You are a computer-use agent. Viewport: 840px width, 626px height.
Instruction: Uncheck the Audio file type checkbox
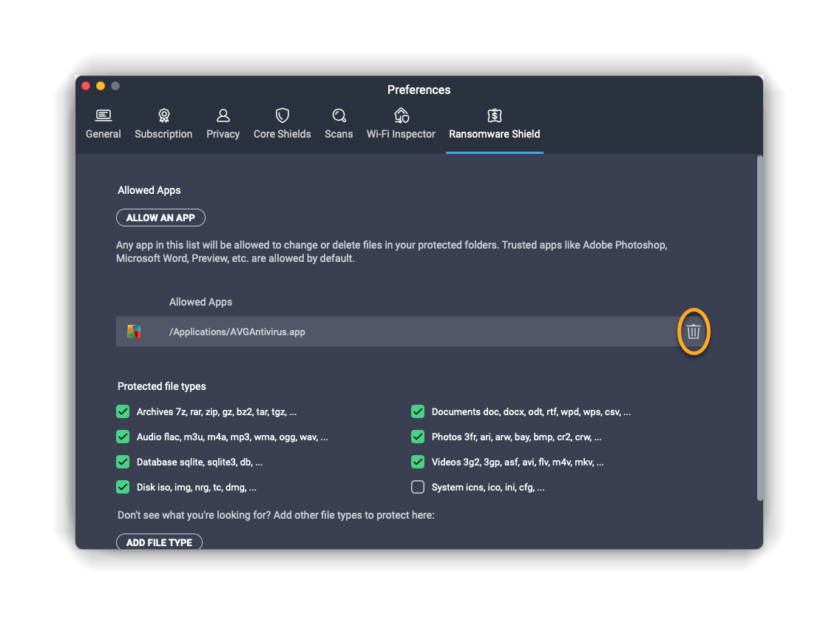pyautogui.click(x=123, y=437)
